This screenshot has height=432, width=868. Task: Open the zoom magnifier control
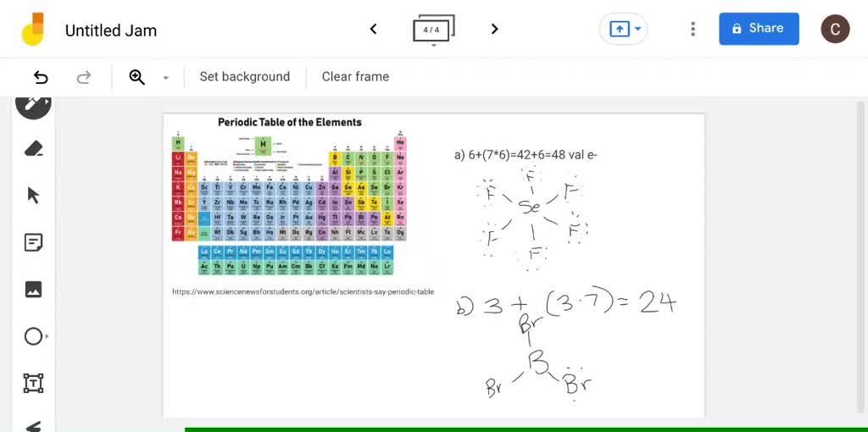[x=136, y=77]
